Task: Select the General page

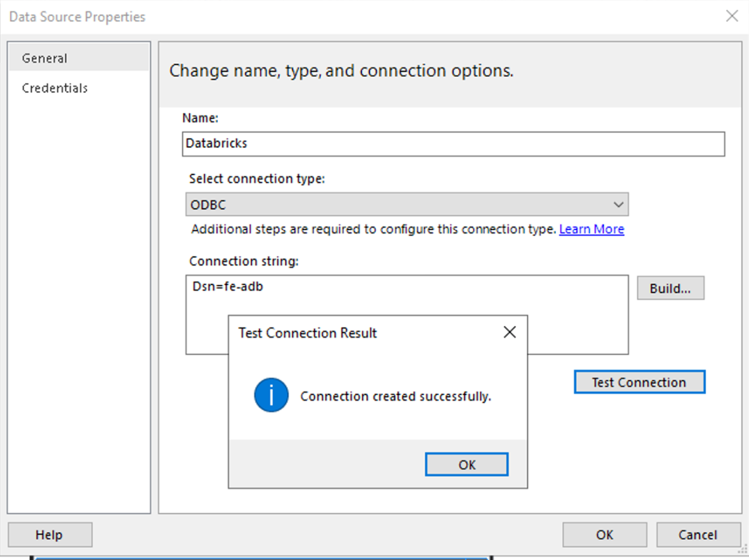Action: click(44, 57)
